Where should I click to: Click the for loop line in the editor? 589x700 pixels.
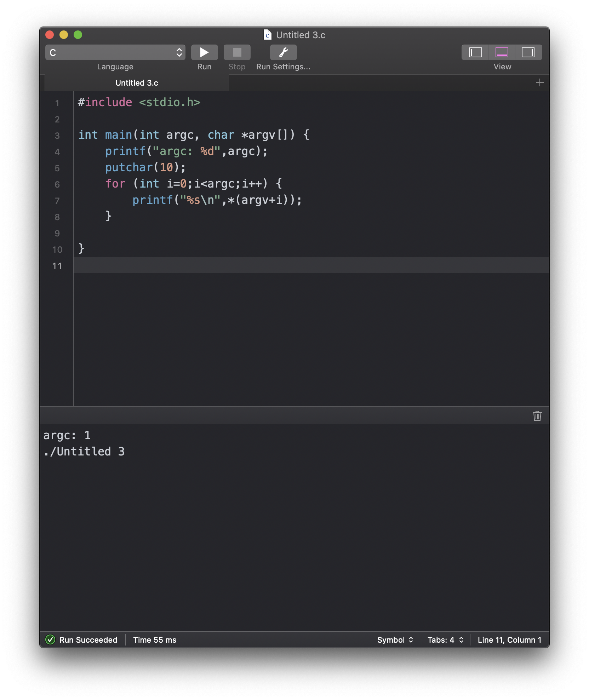194,184
